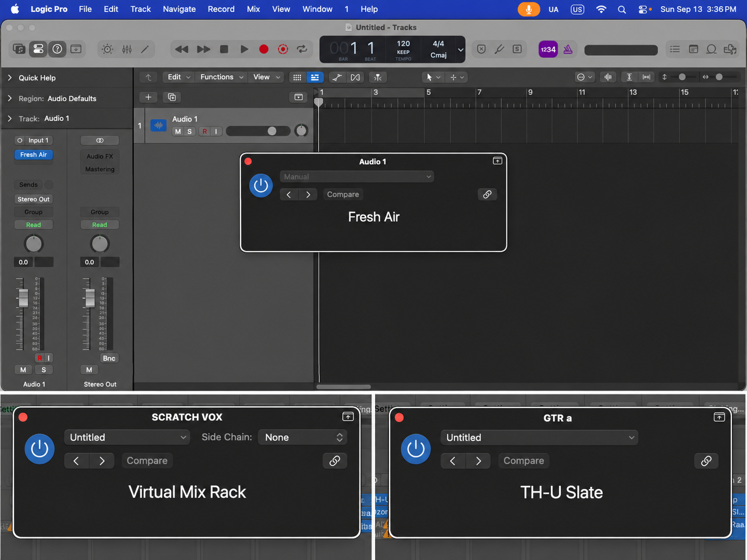Switch to tracks list view icon
The width and height of the screenshot is (747, 560).
point(315,77)
